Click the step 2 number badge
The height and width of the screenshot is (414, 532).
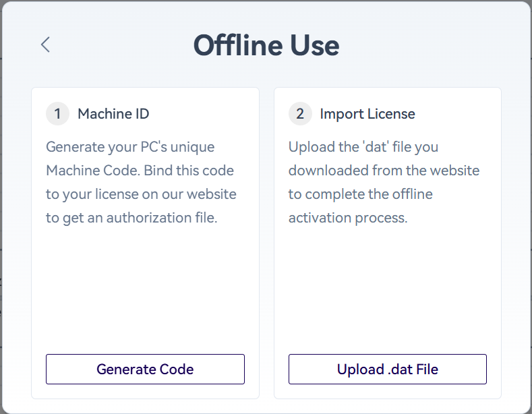click(x=300, y=114)
